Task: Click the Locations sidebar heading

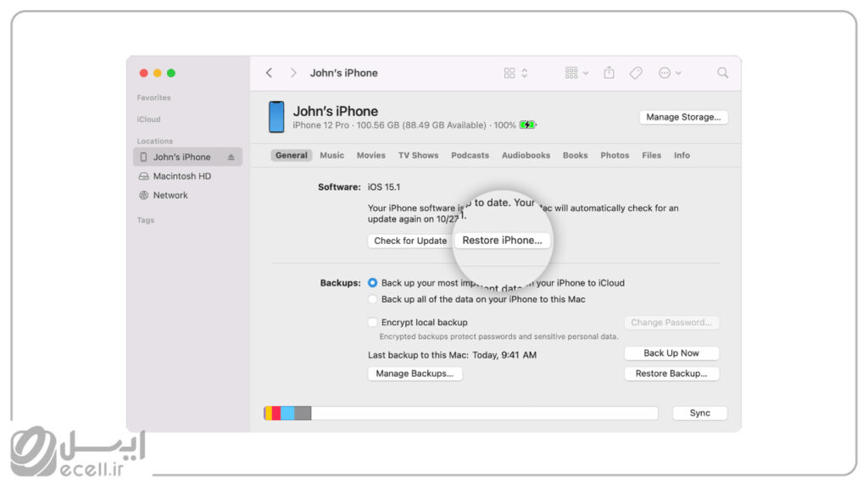Action: click(x=155, y=141)
